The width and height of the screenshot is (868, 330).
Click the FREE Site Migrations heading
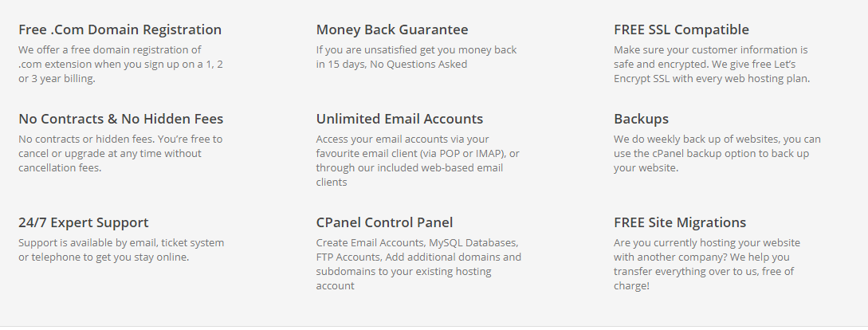tap(680, 222)
